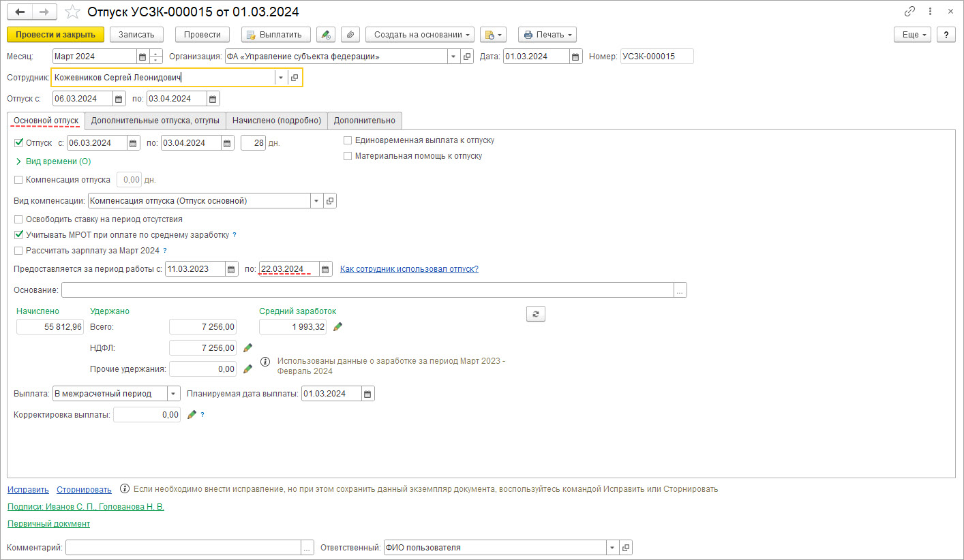Click into the Комментарий field
The width and height of the screenshot is (964, 560).
(183, 548)
